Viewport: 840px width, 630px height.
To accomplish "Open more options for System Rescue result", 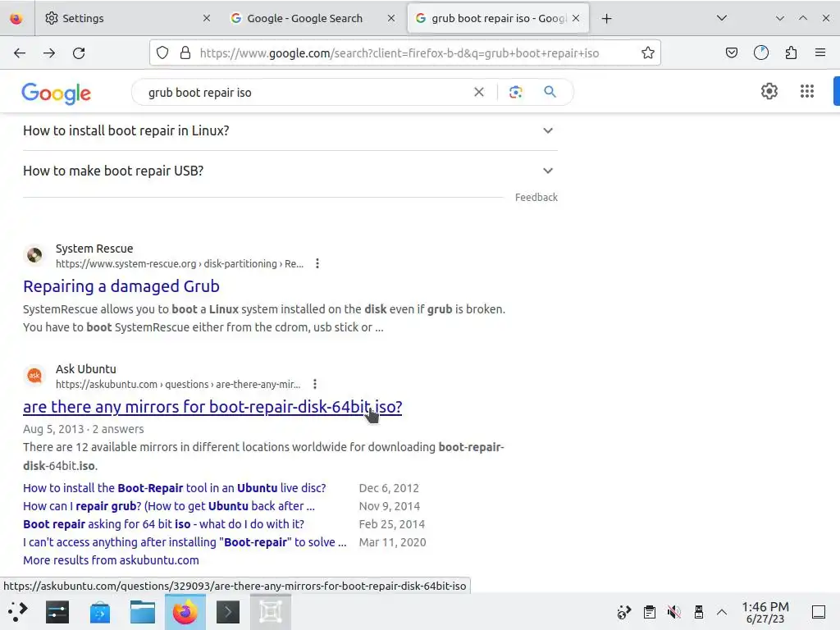I will click(x=317, y=263).
